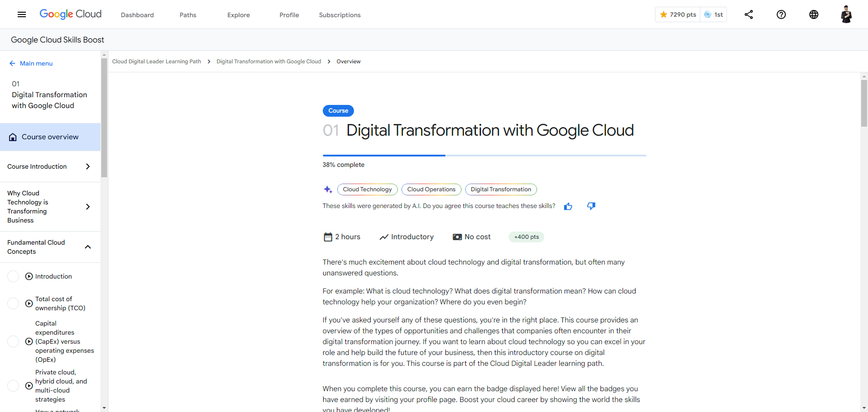Click play icon beside Introduction lesson
Image resolution: width=868 pixels, height=412 pixels.
click(29, 276)
